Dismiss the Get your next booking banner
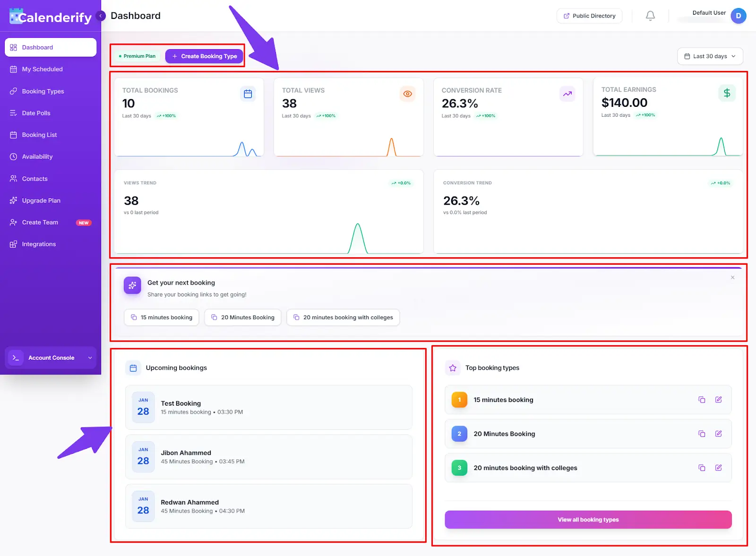This screenshot has height=556, width=756. coord(732,278)
